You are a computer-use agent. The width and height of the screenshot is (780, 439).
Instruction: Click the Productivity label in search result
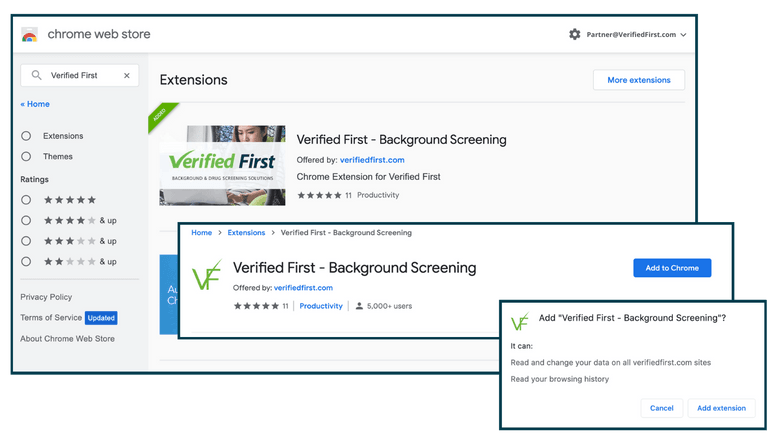(x=378, y=195)
